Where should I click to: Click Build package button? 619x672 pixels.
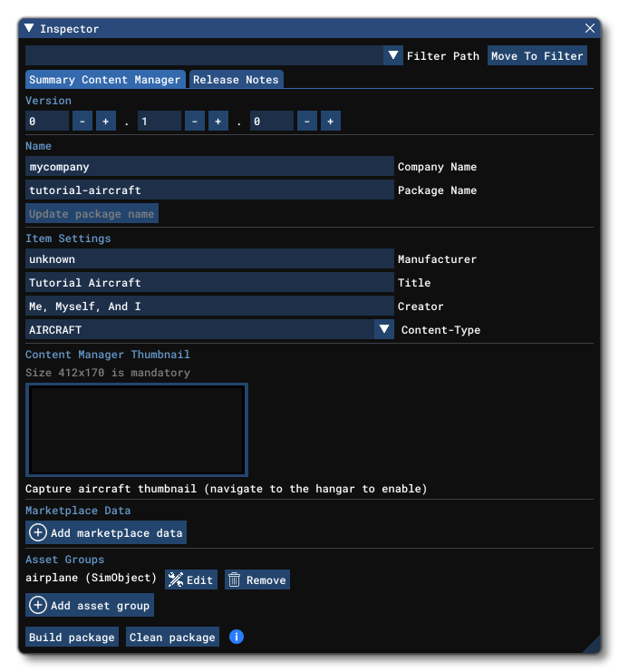coord(72,637)
